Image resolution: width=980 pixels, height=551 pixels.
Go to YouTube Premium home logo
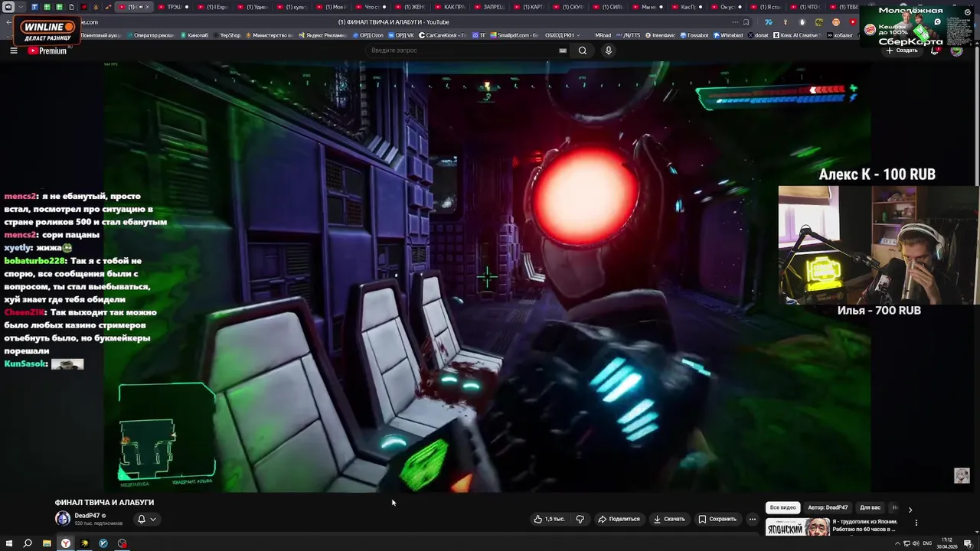47,51
